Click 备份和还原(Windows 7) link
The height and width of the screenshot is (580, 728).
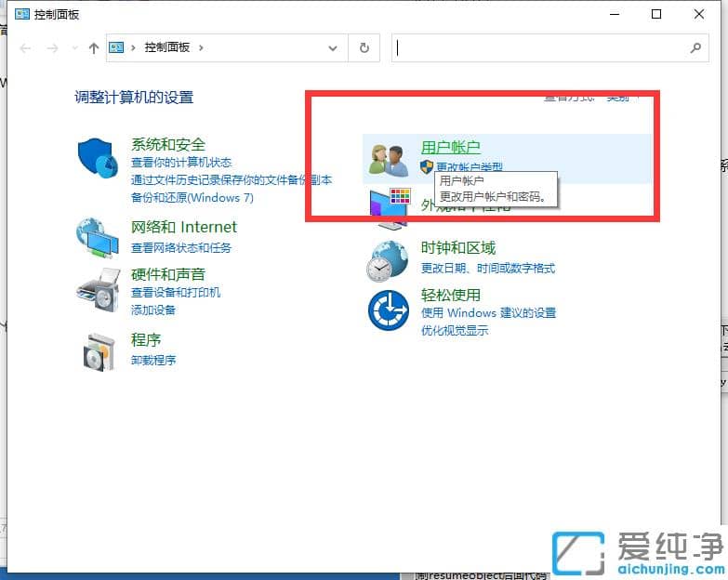(x=192, y=198)
